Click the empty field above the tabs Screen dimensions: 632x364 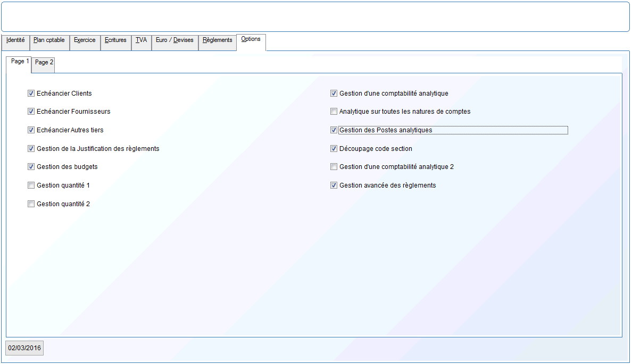click(315, 17)
